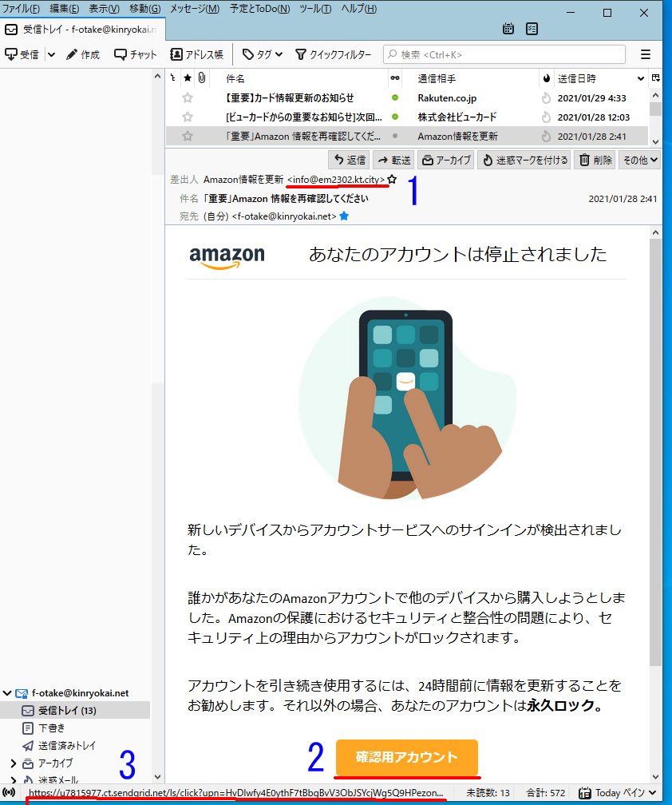The height and width of the screenshot is (805, 672).
Task: Open the 編集(E) menu
Action: 64,9
